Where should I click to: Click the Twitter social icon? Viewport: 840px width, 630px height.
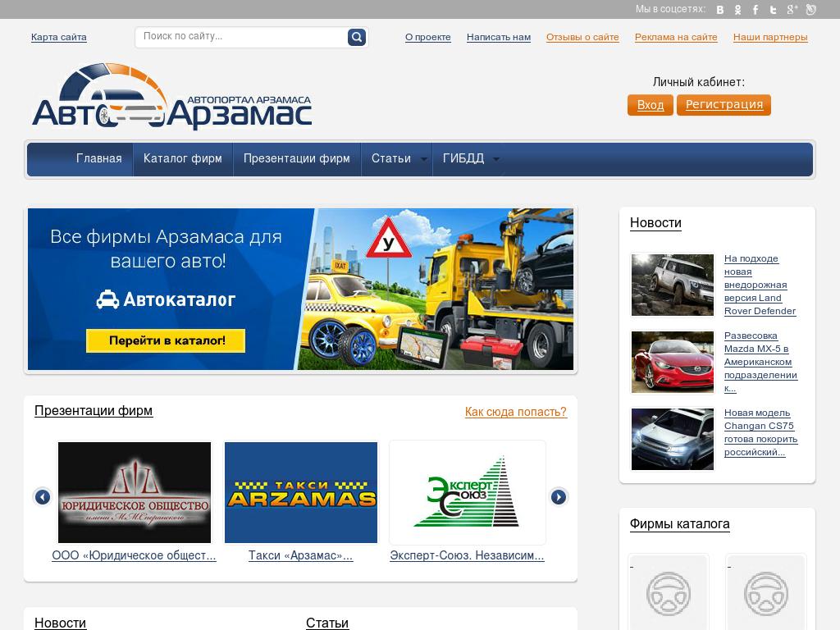tap(773, 9)
